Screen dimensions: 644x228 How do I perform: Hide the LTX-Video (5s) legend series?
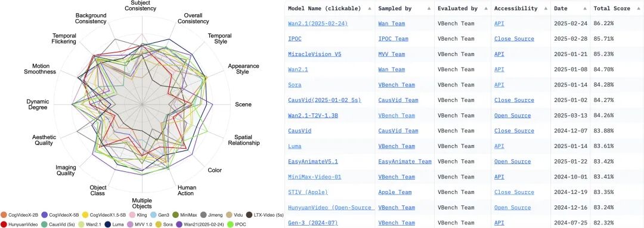[x=265, y=215]
